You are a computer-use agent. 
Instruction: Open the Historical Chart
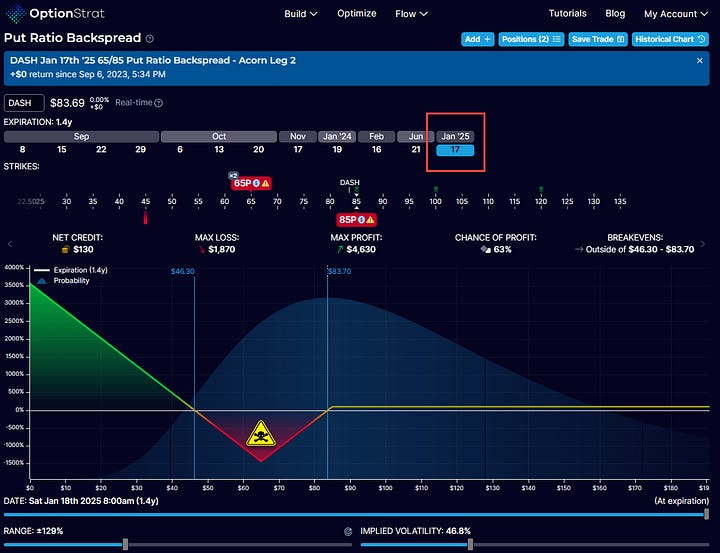670,40
